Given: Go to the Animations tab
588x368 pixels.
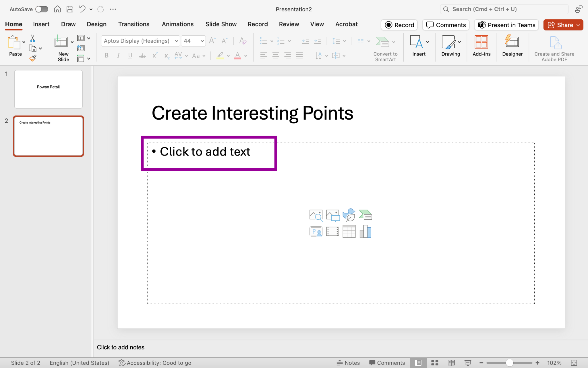Looking at the screenshot, I should point(178,24).
